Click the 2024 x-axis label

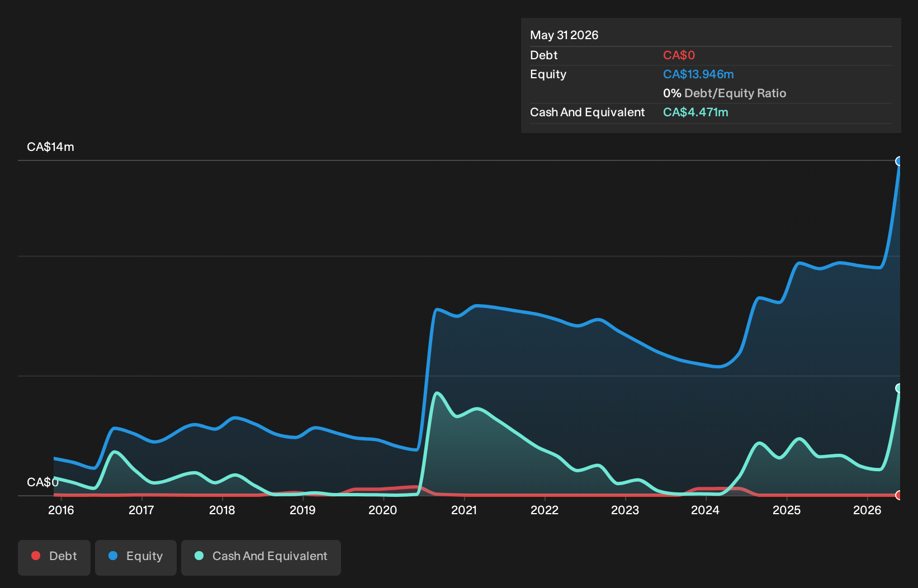click(x=706, y=510)
